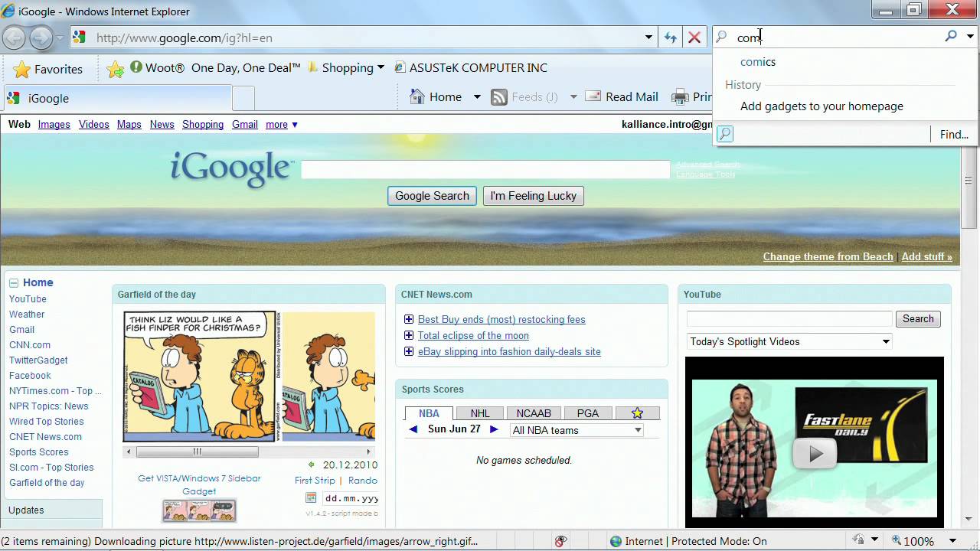Click the Quick Tabs empty tab button
The image size is (980, 551).
pos(243,98)
